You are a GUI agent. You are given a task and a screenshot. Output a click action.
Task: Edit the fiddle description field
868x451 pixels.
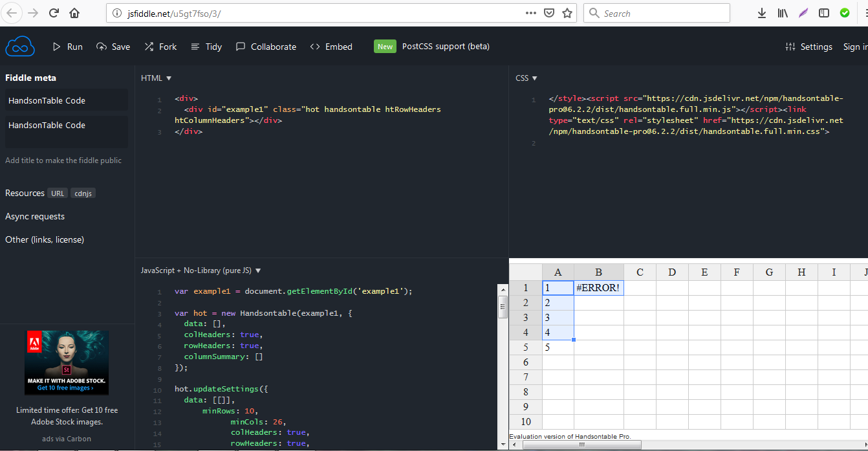(67, 132)
